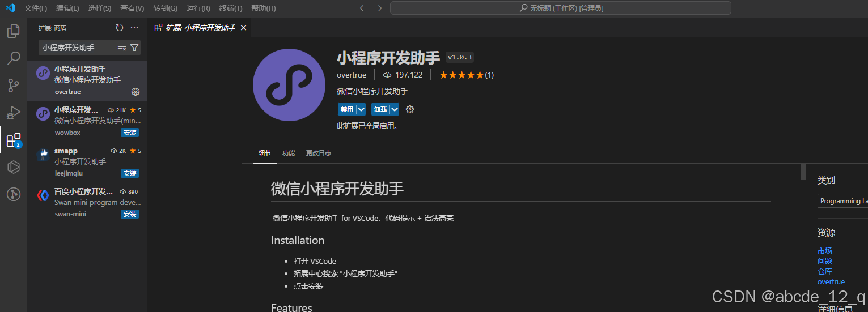Select the overtrue 小程序开发助手 list item
The height and width of the screenshot is (312, 868).
pos(87,80)
